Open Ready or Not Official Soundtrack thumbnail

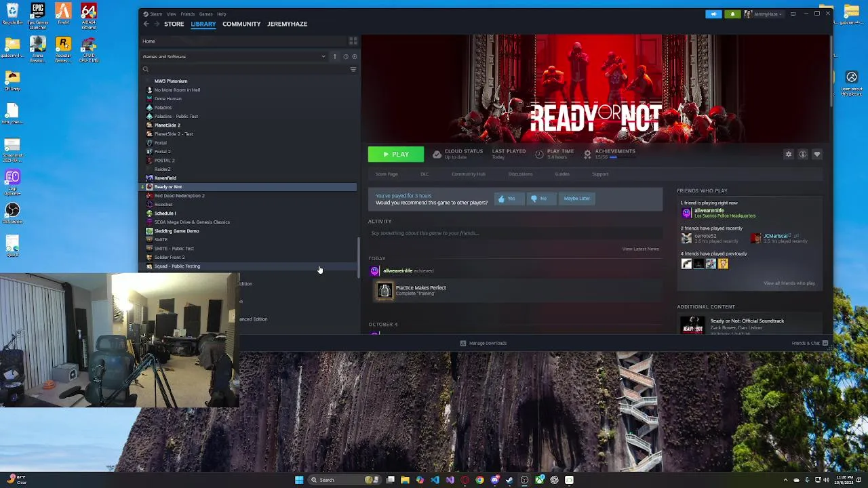point(692,325)
